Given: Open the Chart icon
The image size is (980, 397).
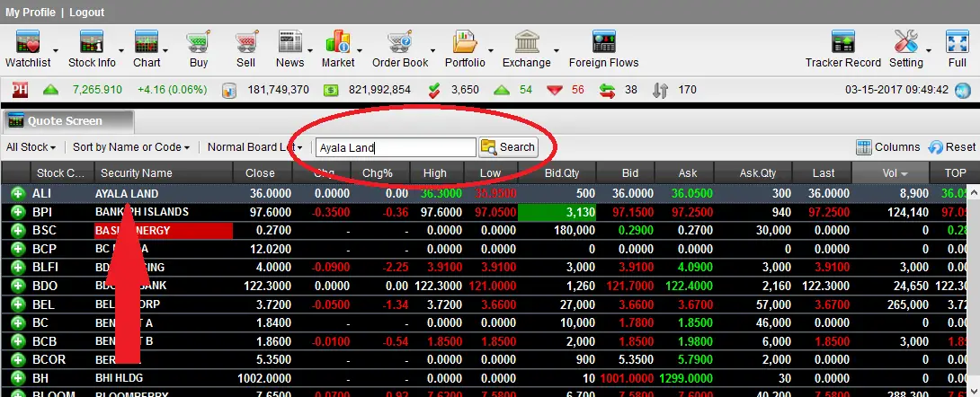Looking at the screenshot, I should (x=147, y=42).
